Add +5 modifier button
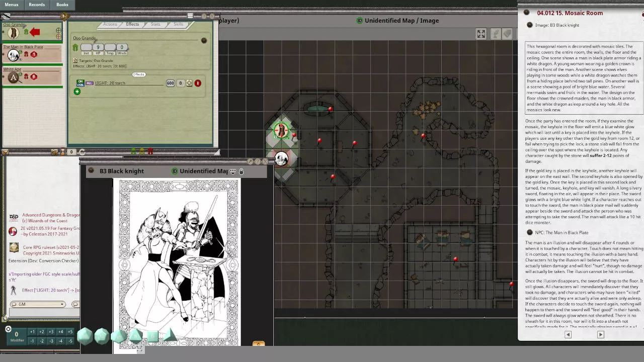The image size is (644, 362). 70,332
